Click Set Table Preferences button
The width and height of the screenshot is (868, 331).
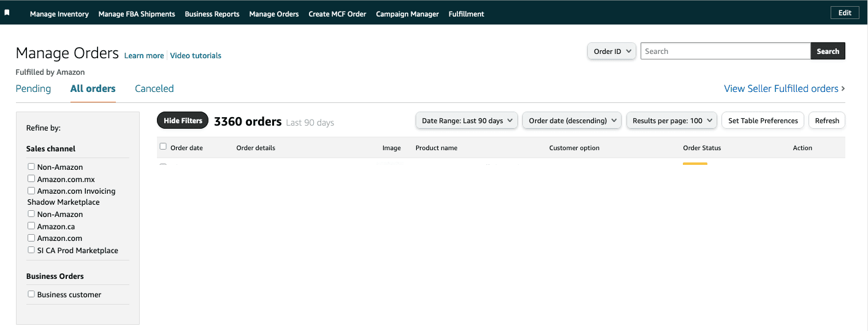[x=763, y=121]
